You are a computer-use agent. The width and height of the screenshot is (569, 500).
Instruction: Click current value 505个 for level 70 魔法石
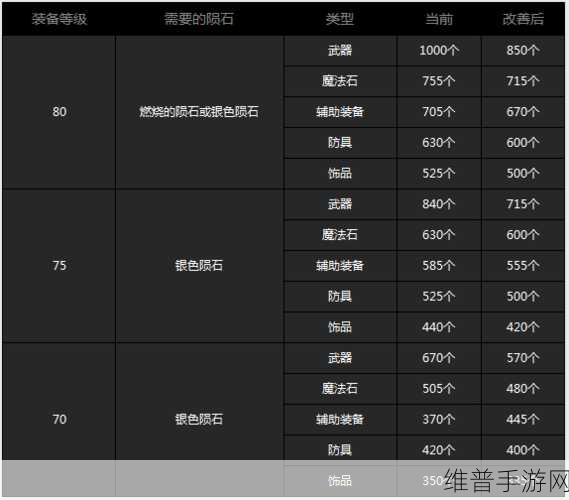point(439,388)
